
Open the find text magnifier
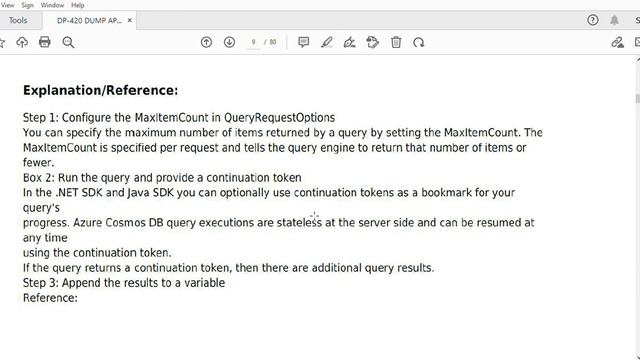pos(68,42)
